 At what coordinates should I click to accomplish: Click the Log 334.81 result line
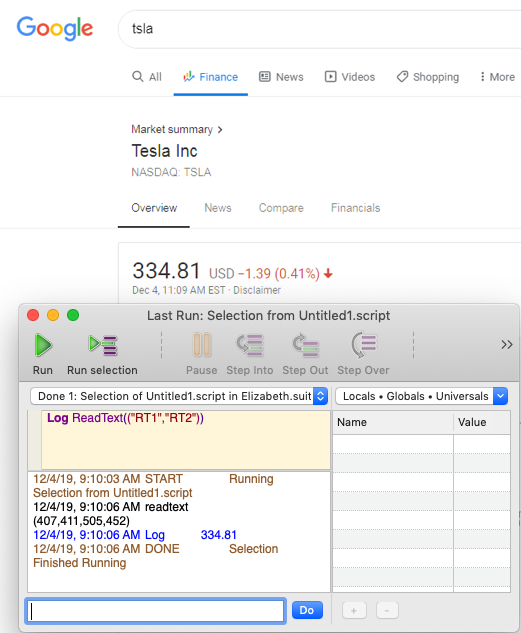[x=135, y=535]
